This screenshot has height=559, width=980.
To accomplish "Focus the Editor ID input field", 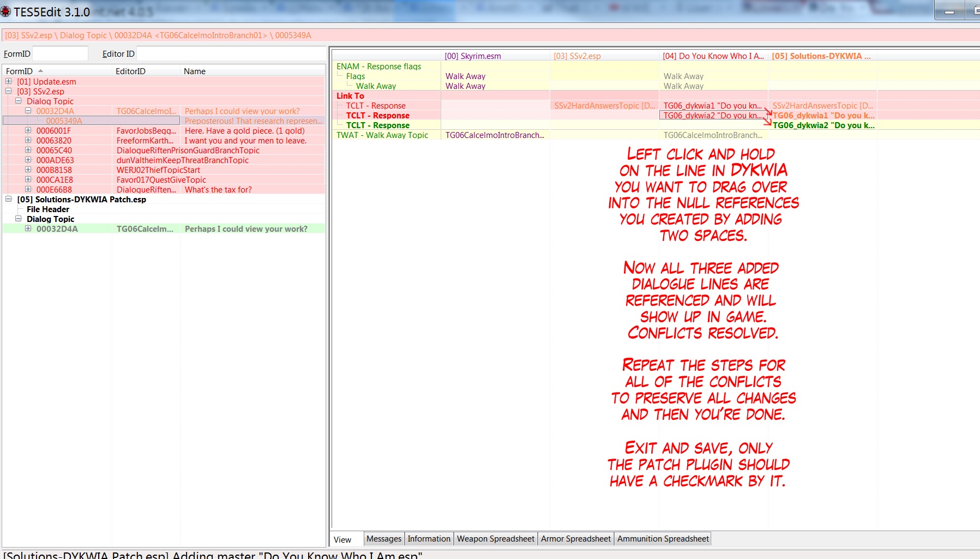I will click(x=229, y=53).
